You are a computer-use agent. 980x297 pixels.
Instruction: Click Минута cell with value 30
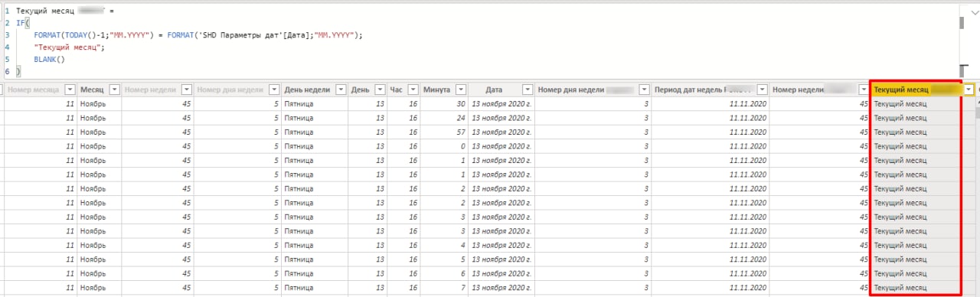[x=444, y=103]
